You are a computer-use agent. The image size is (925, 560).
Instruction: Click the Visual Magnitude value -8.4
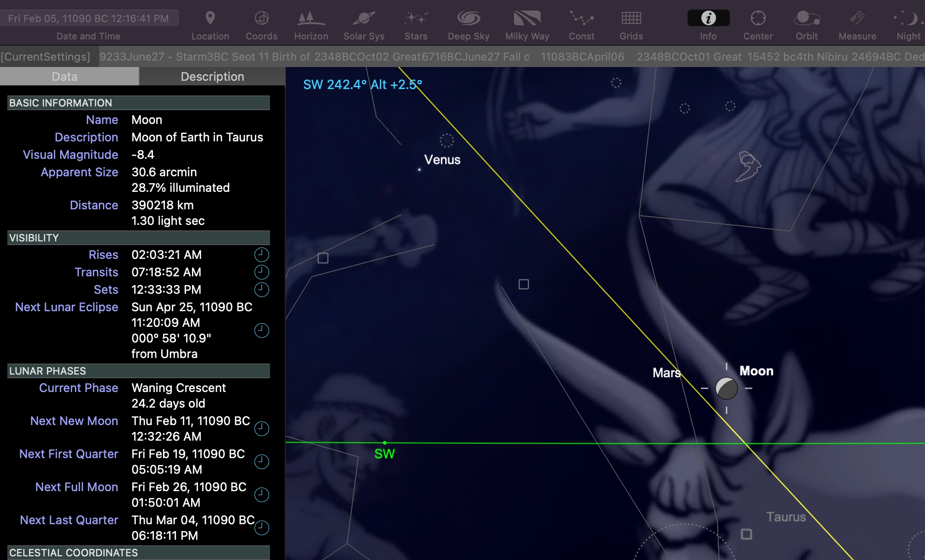click(143, 155)
